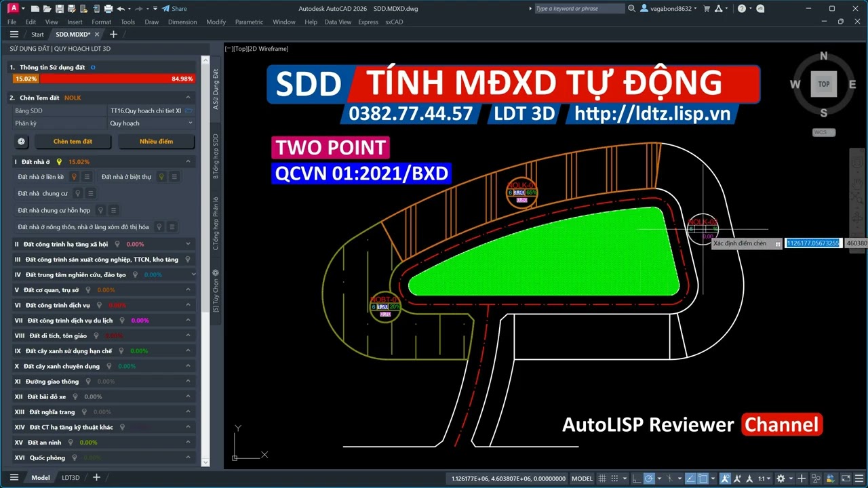
Task: Expand IV Đất trung tâm nghiên cứu
Action: (x=194, y=274)
